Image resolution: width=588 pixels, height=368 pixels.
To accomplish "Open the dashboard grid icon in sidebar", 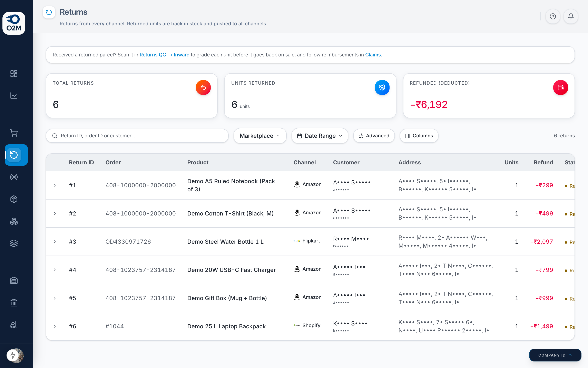I will 14,74.
